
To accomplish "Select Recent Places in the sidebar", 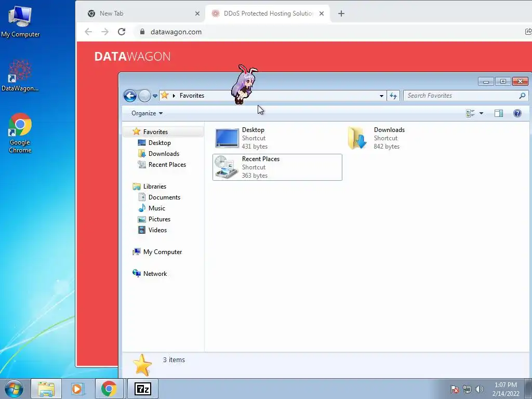I will coord(167,165).
